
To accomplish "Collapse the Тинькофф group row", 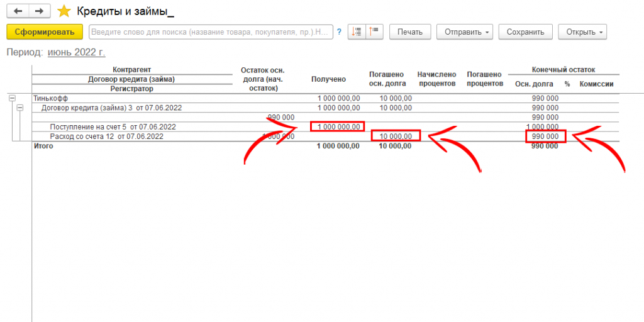I will pyautogui.click(x=11, y=99).
